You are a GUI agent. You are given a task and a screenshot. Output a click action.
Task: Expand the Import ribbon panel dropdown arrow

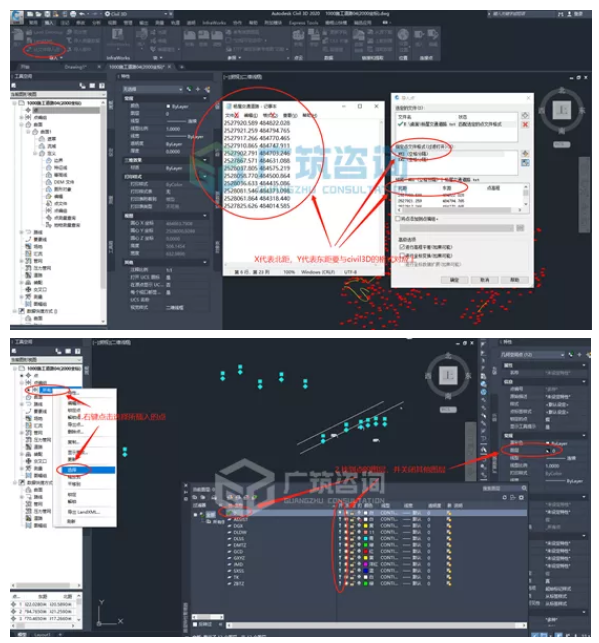[61, 58]
